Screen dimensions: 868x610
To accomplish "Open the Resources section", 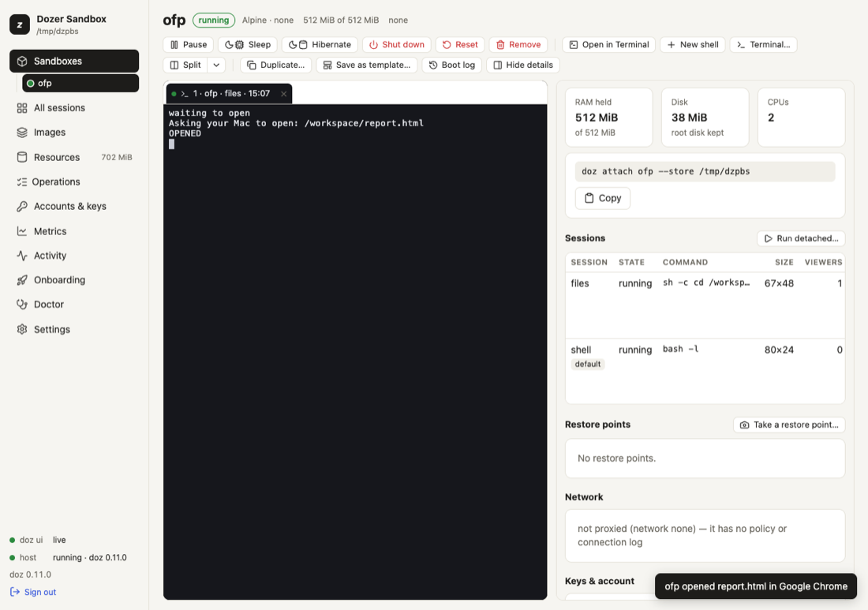I will point(74,157).
